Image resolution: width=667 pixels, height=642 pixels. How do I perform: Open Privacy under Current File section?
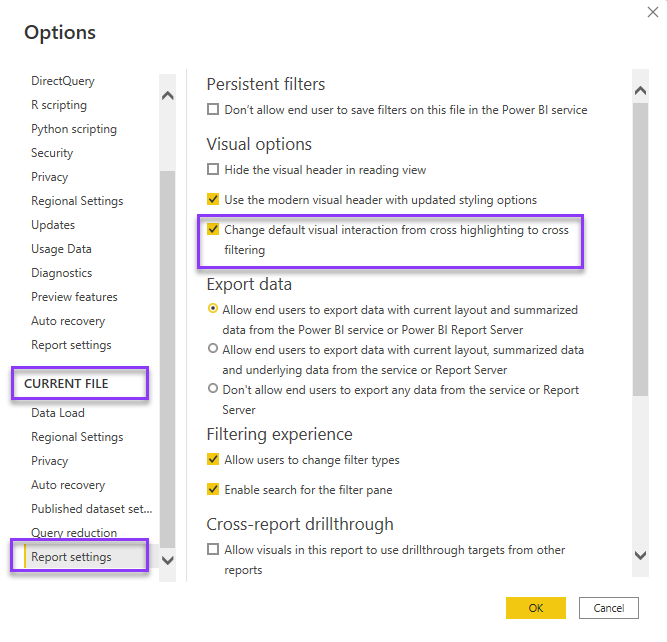[49, 461]
